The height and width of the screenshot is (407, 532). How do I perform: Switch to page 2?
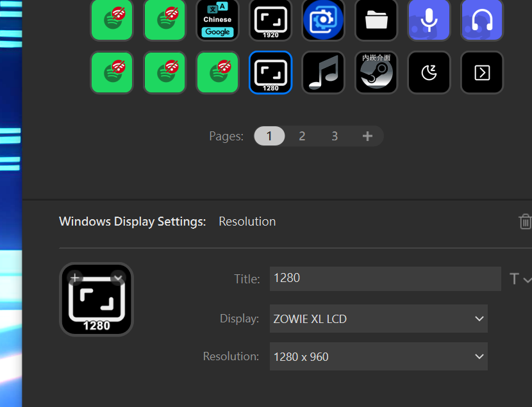(x=301, y=136)
